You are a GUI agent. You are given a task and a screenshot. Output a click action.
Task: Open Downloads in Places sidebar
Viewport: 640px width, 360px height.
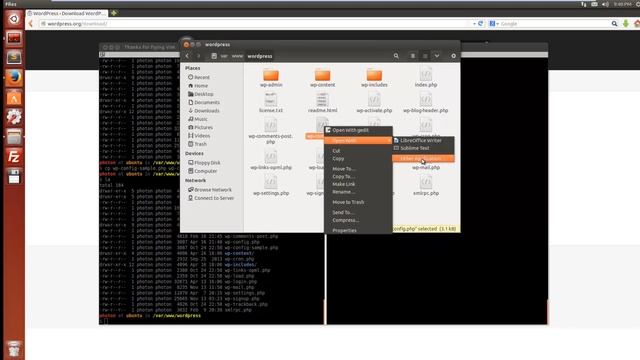(204, 111)
